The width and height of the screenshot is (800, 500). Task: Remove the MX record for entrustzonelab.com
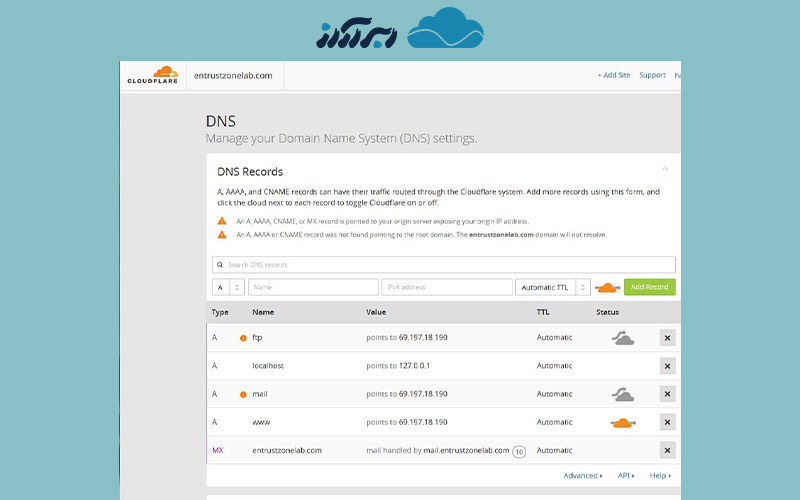click(x=667, y=450)
